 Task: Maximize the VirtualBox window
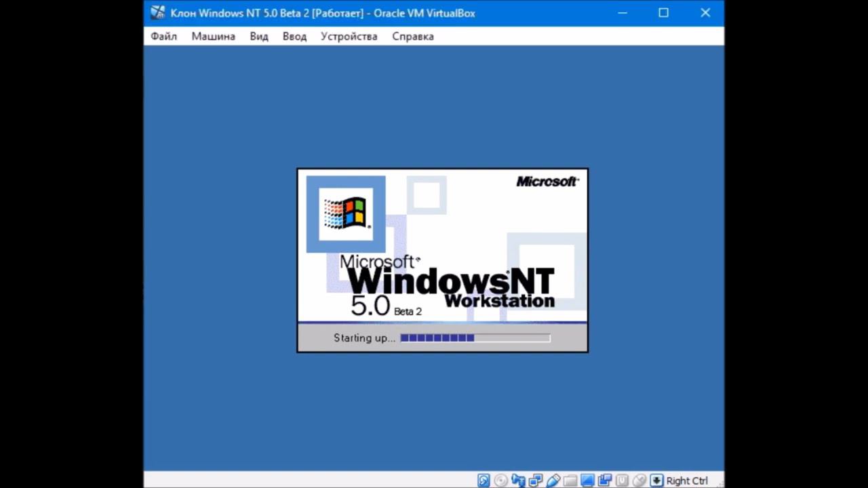tap(663, 13)
